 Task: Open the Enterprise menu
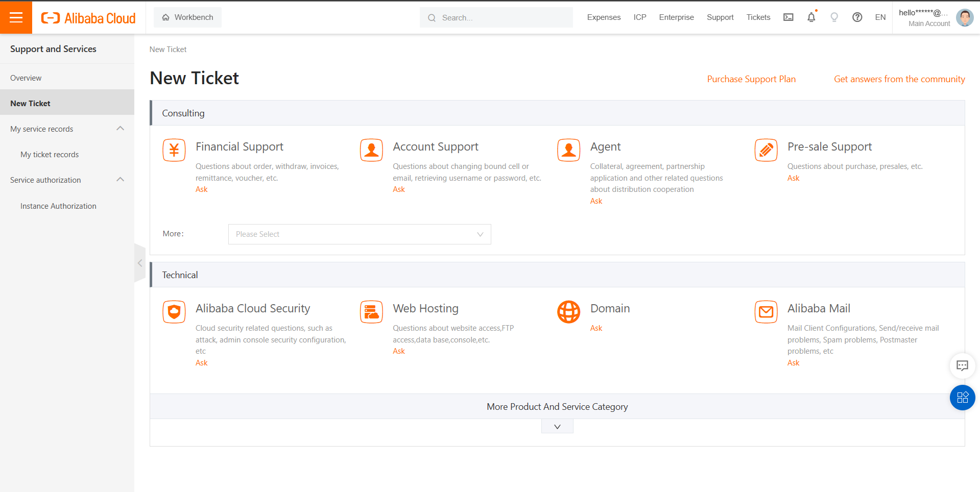click(x=676, y=17)
